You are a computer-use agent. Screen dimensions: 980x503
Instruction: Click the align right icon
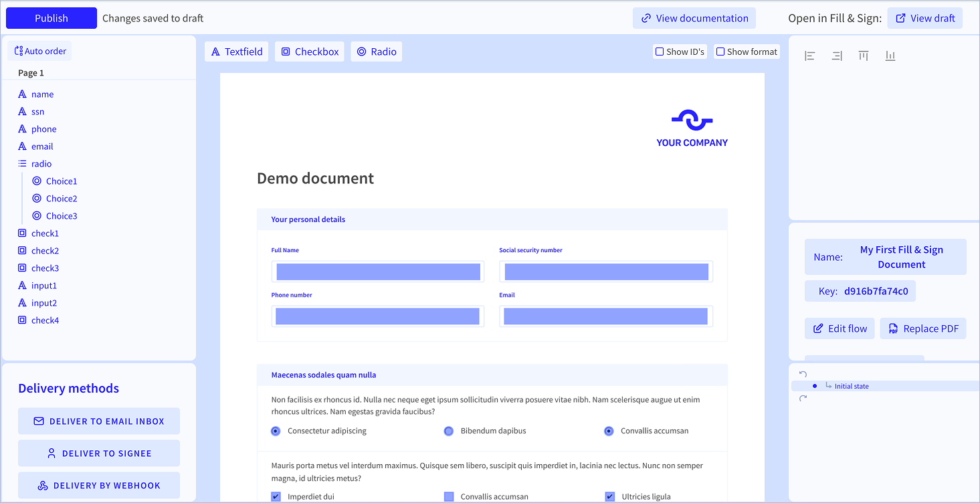click(x=837, y=56)
